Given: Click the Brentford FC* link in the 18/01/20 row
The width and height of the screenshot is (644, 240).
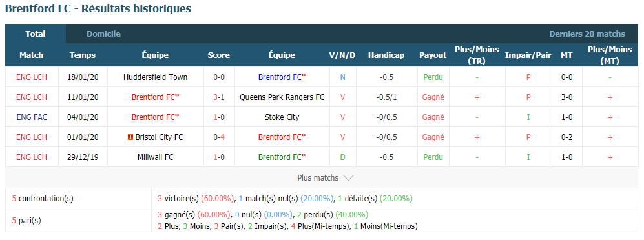Looking at the screenshot, I should point(282,77).
